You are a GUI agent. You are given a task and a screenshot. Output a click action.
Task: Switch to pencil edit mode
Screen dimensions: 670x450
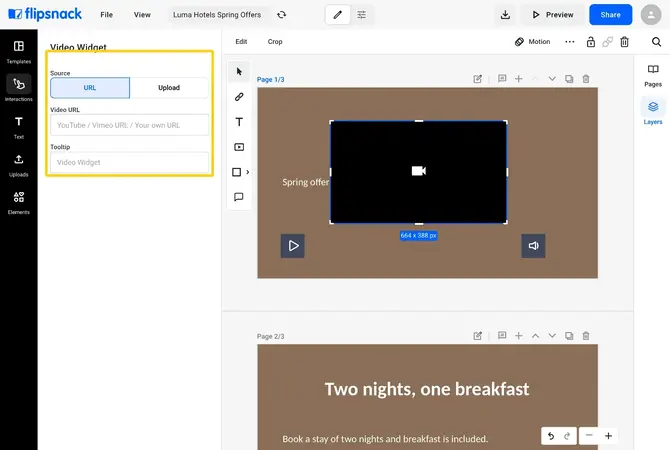pos(338,15)
